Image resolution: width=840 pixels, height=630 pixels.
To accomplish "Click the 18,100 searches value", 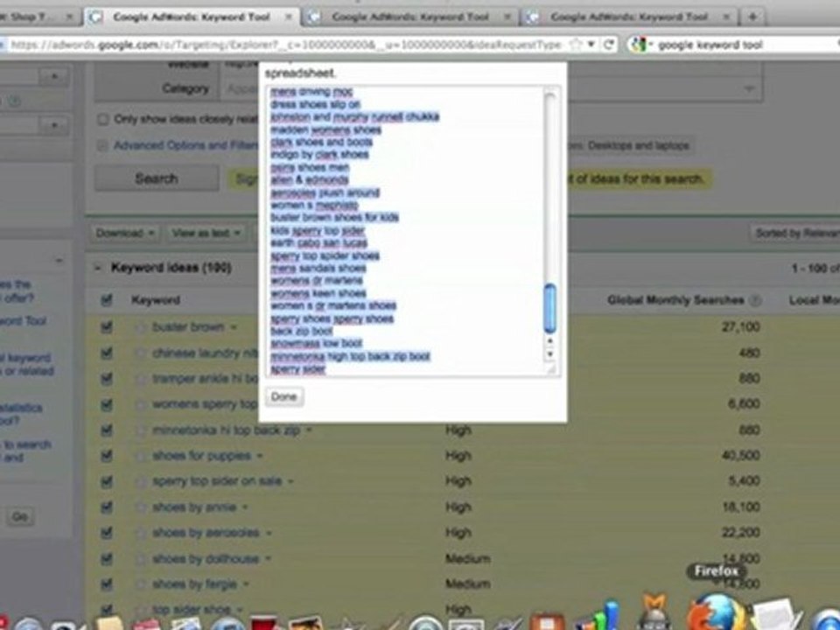I will pos(740,507).
